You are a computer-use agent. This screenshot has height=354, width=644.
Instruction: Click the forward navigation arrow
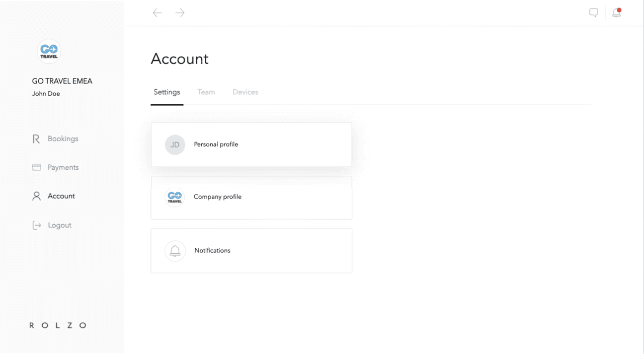click(x=180, y=13)
